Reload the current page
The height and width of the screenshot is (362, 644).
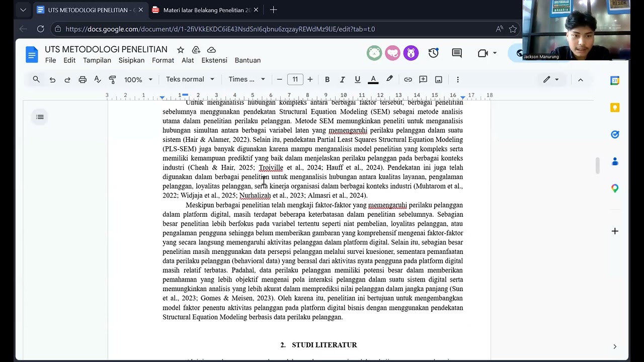point(40,29)
